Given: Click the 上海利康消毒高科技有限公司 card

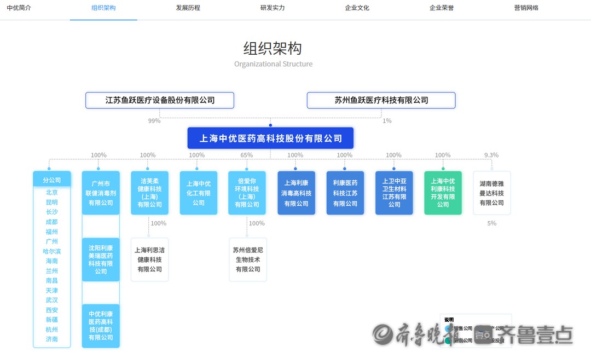Looking at the screenshot, I should [296, 193].
